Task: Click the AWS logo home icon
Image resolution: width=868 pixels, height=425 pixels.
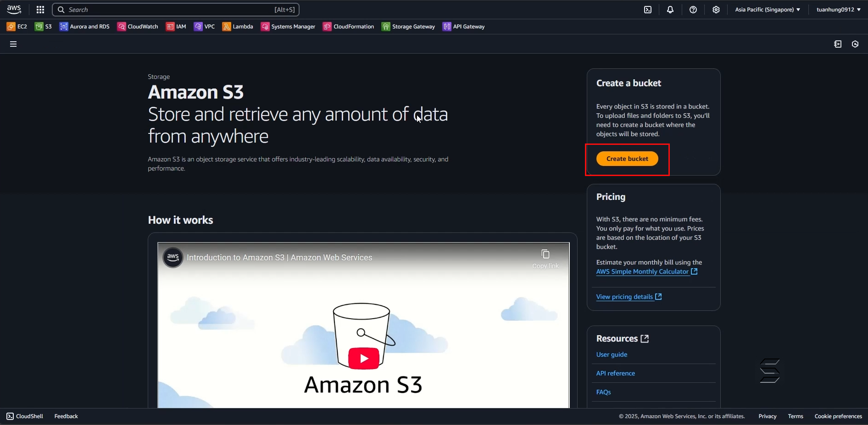Action: tap(14, 10)
